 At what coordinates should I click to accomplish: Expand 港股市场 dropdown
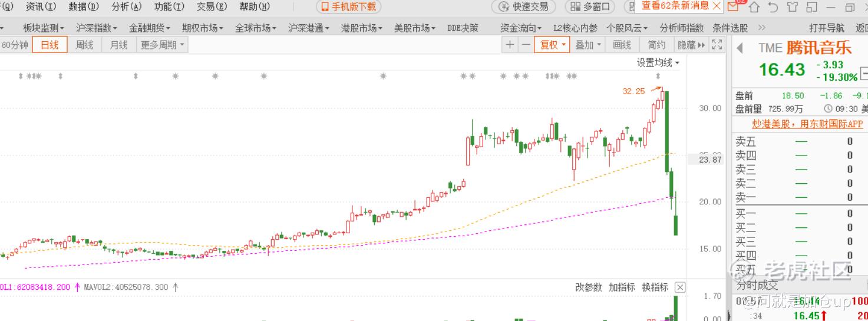coord(362,28)
